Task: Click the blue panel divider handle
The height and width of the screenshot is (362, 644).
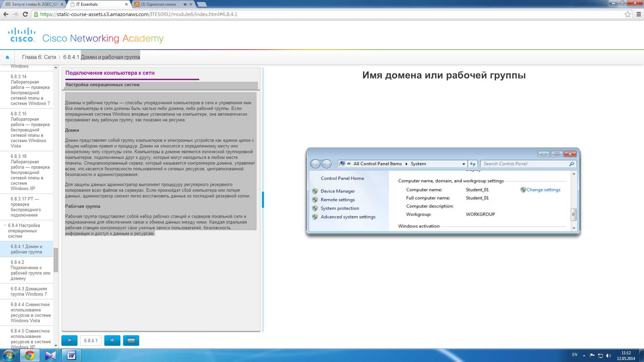Action: (x=263, y=200)
